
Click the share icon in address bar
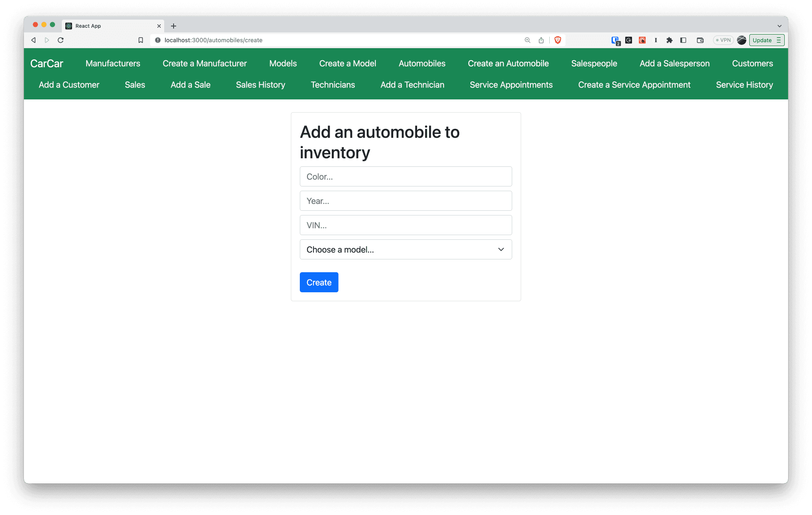[x=541, y=40]
